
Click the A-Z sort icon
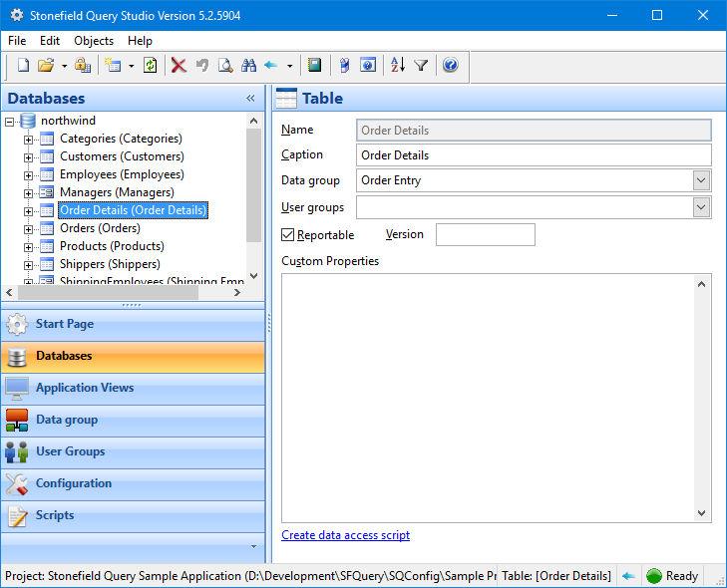(398, 66)
